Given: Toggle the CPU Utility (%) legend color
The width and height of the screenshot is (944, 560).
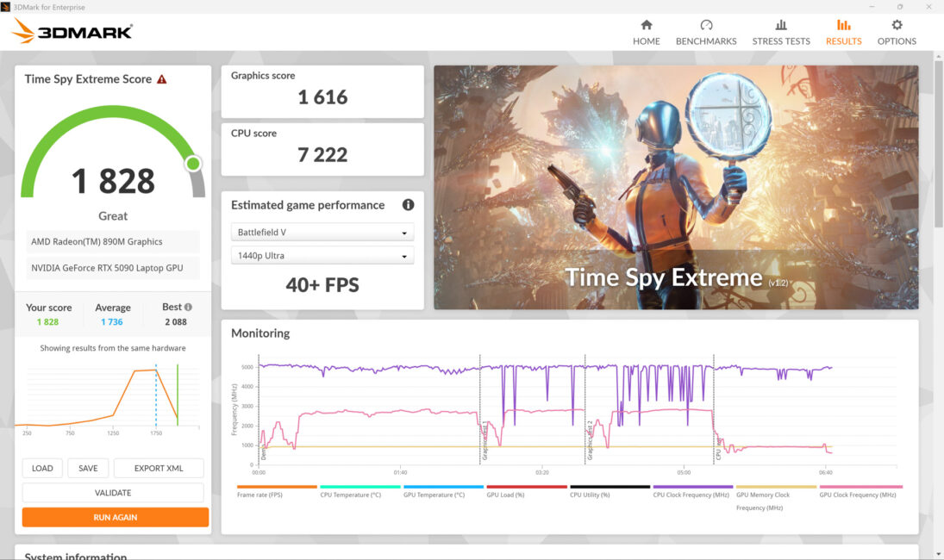Looking at the screenshot, I should (x=610, y=487).
